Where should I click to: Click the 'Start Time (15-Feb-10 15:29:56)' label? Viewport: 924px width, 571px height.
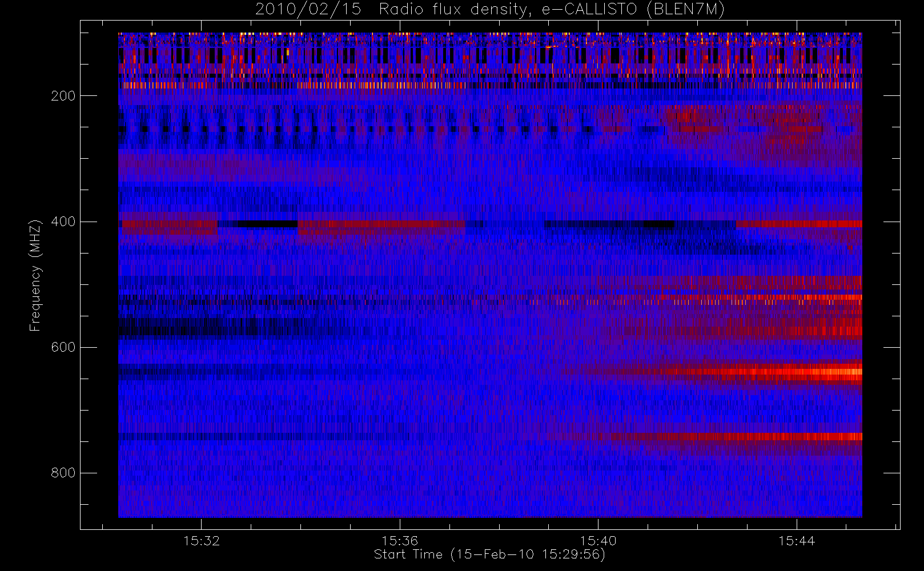[x=489, y=554]
